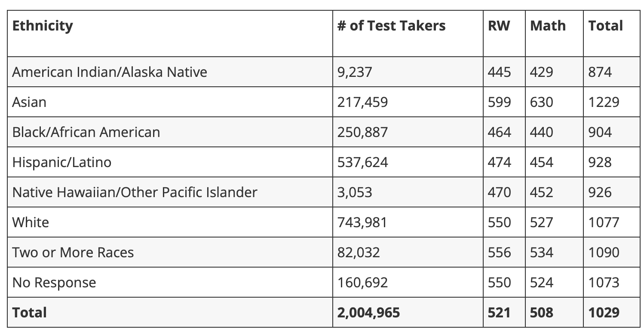Select the Math column header

[x=548, y=26]
